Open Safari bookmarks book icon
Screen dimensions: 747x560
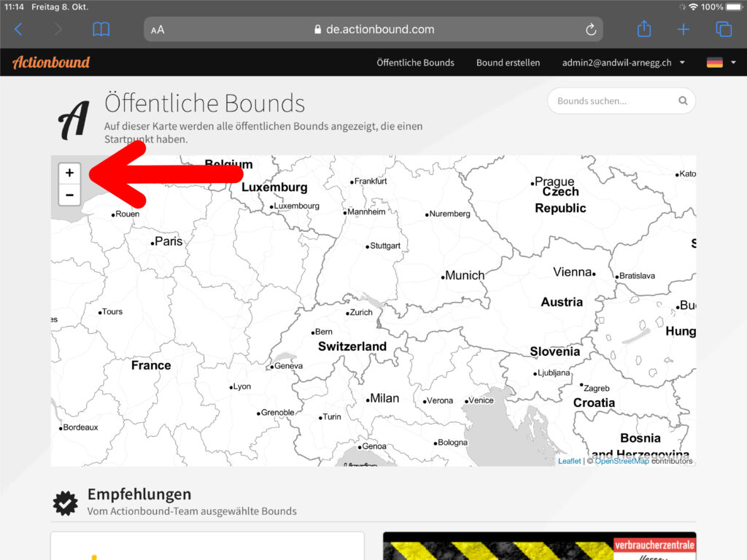pyautogui.click(x=101, y=29)
